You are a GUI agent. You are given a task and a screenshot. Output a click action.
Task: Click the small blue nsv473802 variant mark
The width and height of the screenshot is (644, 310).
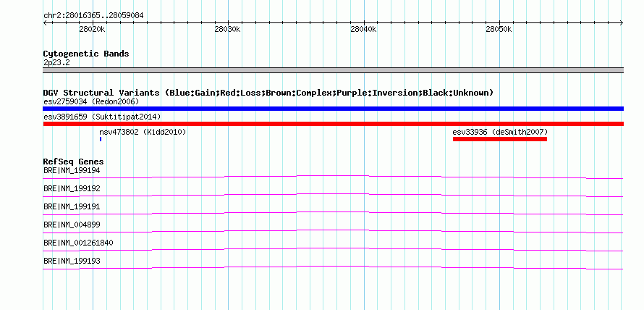[x=101, y=139]
